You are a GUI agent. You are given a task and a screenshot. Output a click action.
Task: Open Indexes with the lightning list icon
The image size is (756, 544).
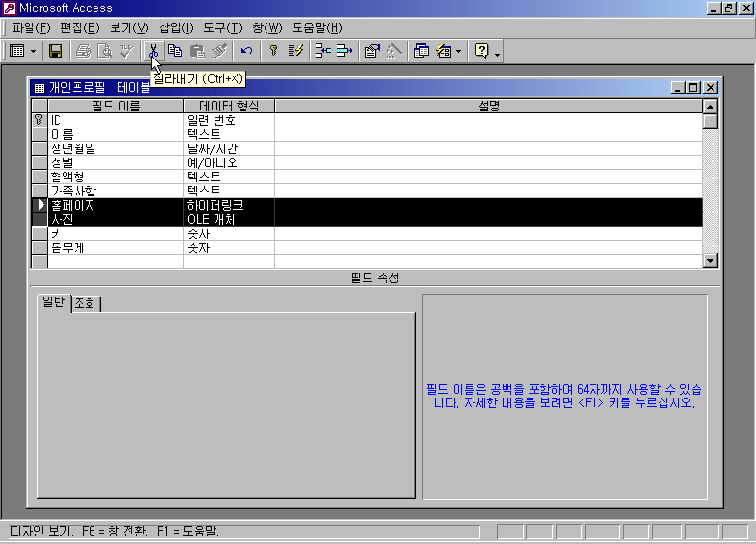click(296, 51)
